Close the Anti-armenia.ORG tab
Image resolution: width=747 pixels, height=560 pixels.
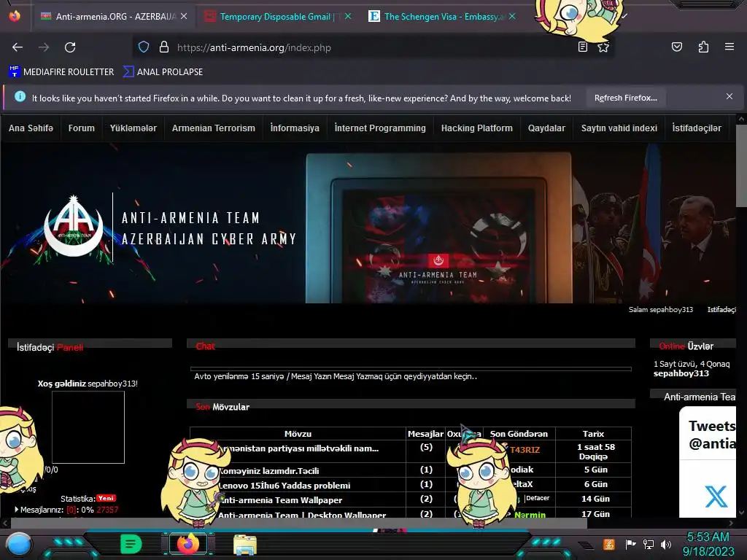184,16
